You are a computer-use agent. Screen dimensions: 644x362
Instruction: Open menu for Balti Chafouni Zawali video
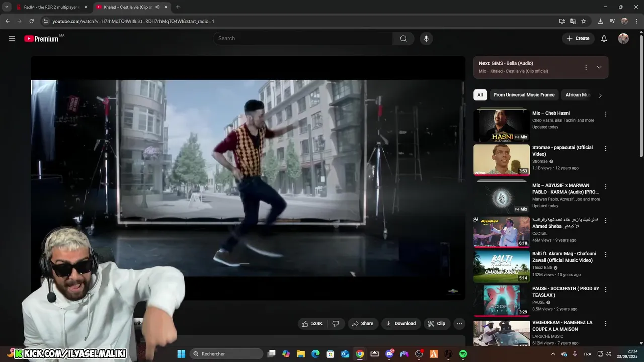pos(606,255)
